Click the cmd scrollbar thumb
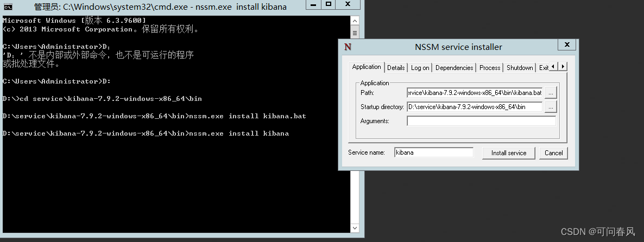The image size is (644, 242). tap(355, 33)
